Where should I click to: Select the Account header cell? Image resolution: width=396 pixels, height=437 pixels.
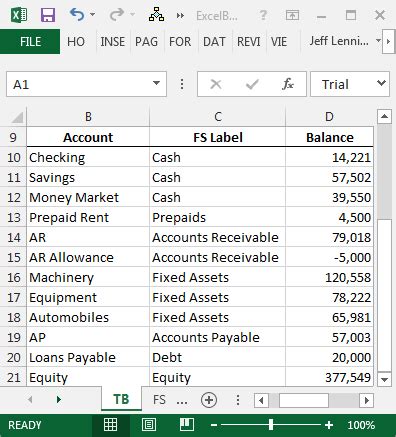(88, 137)
